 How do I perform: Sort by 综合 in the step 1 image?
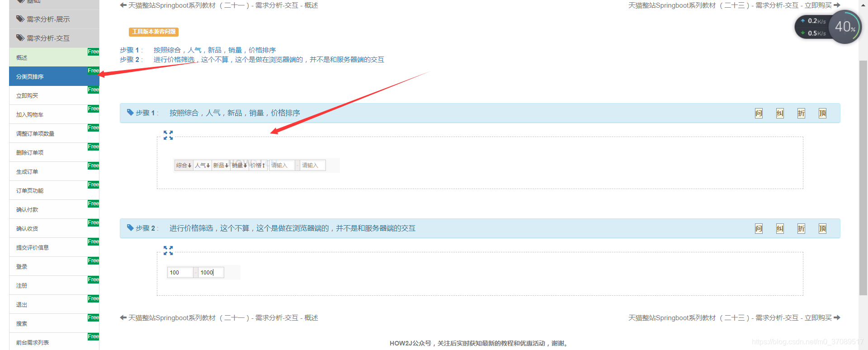click(184, 166)
